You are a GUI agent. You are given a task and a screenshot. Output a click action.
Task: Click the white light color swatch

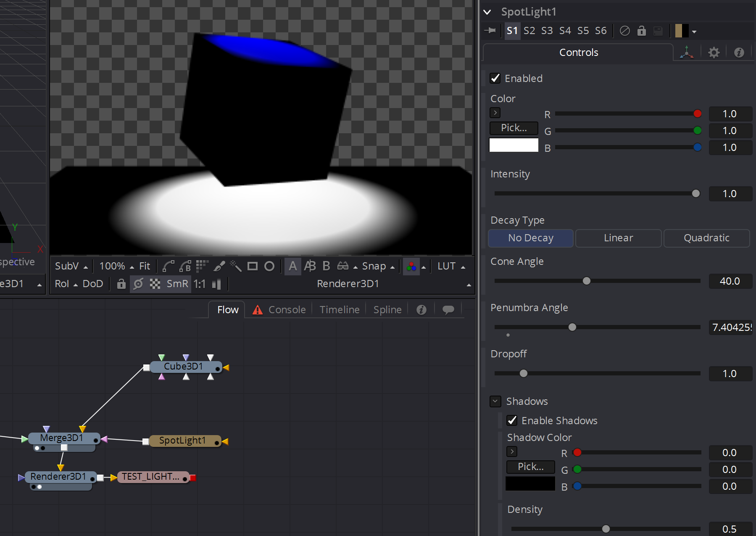(514, 145)
